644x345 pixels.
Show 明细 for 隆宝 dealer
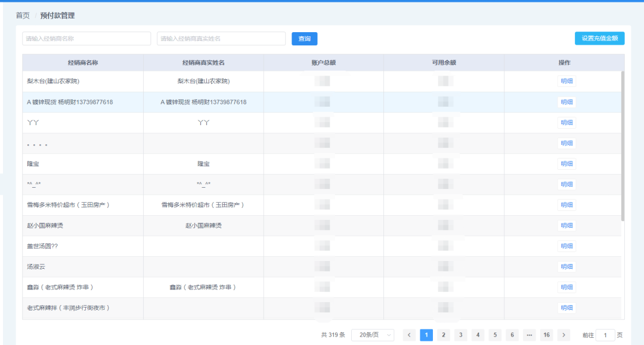pyautogui.click(x=566, y=164)
